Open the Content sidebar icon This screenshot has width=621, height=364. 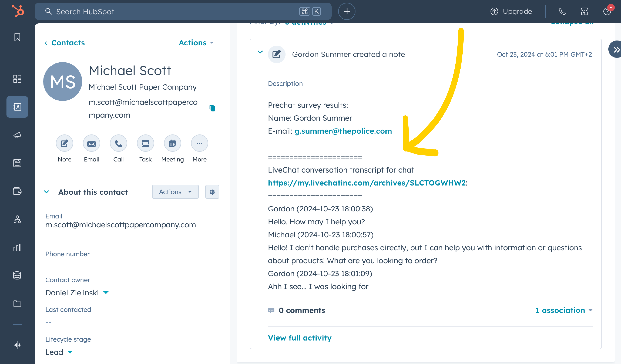[17, 163]
